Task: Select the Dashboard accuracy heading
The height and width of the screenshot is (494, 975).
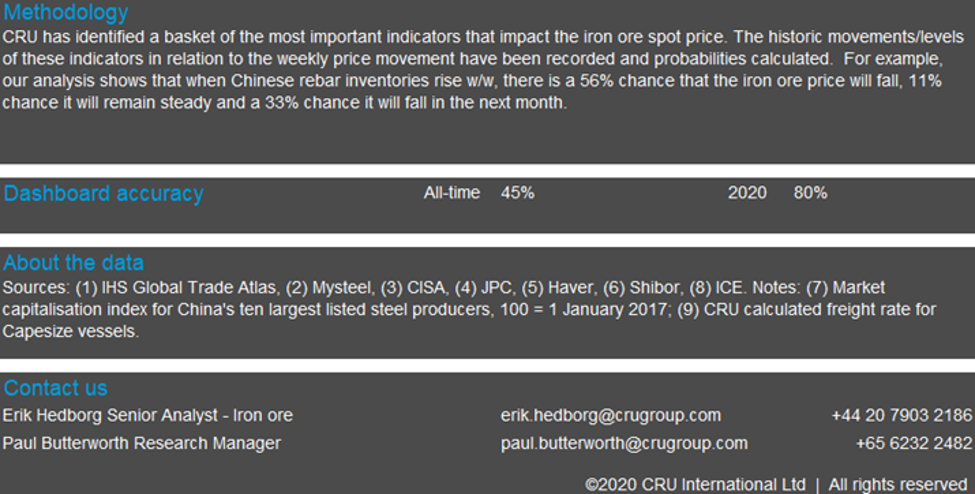Action: tap(103, 194)
